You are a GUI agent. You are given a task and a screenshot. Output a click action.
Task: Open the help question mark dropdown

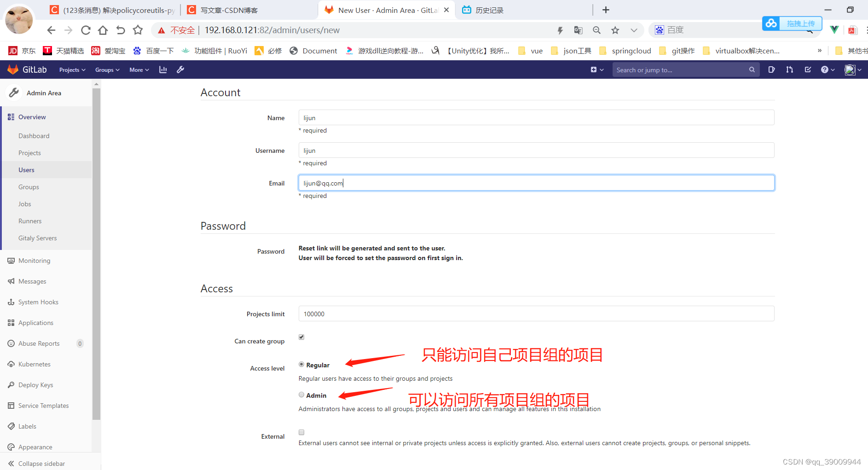tap(827, 70)
